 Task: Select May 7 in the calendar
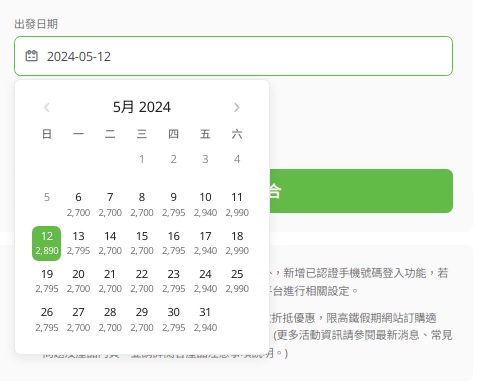[110, 204]
